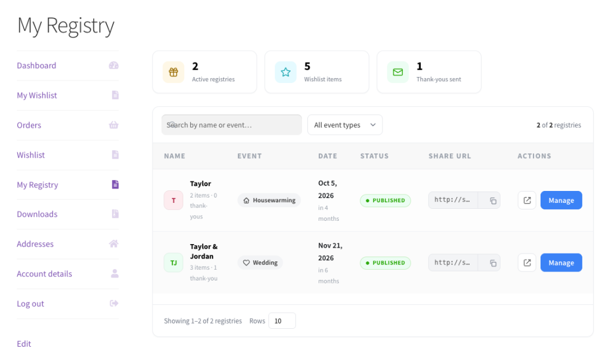Click the envelope icon for Thank-yous sent
This screenshot has height=364, width=611.
coord(398,72)
